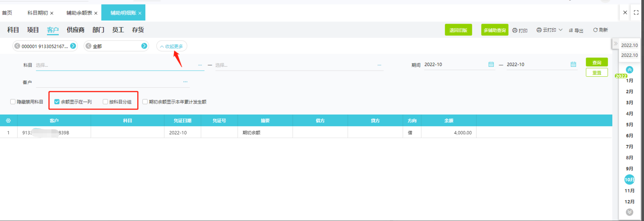644x221 pixels.
Task: Open the 辅助余额表 tab
Action: (79, 13)
